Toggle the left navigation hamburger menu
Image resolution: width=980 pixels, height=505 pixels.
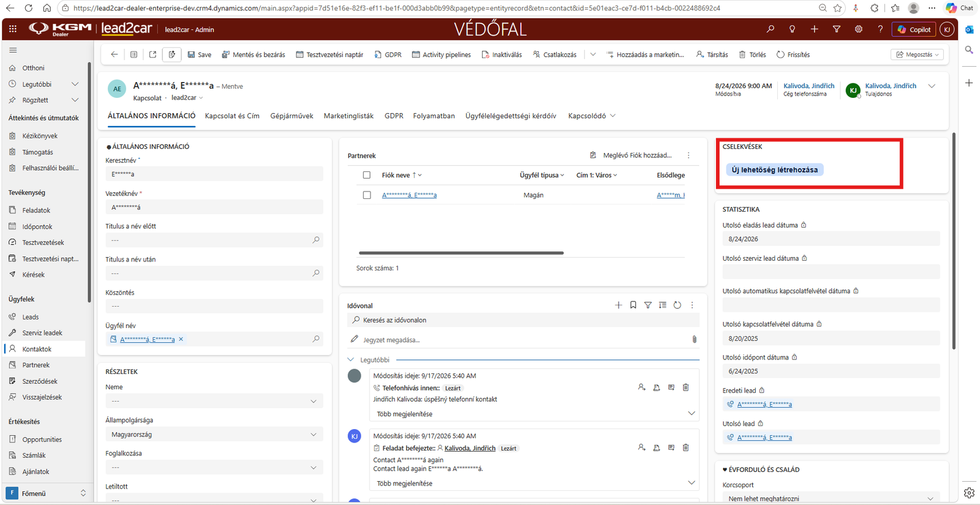(13, 50)
